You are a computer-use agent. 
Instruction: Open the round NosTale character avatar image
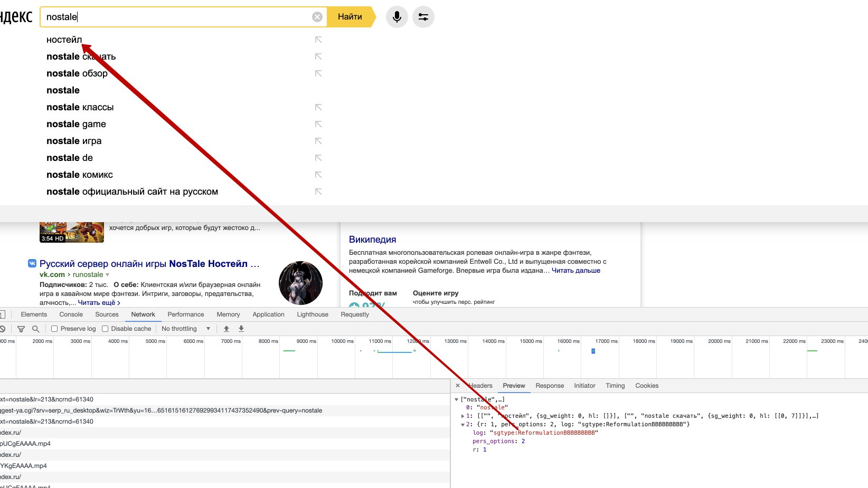[x=300, y=283]
